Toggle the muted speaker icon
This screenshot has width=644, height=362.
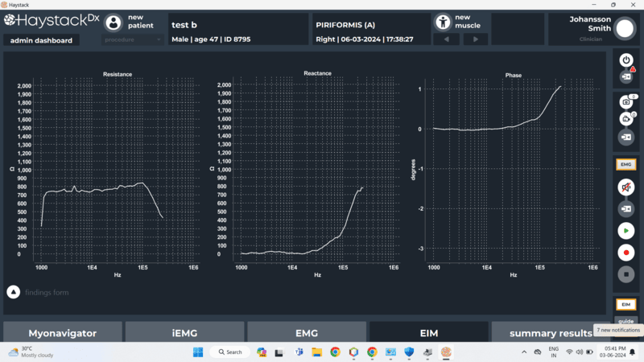point(625,187)
